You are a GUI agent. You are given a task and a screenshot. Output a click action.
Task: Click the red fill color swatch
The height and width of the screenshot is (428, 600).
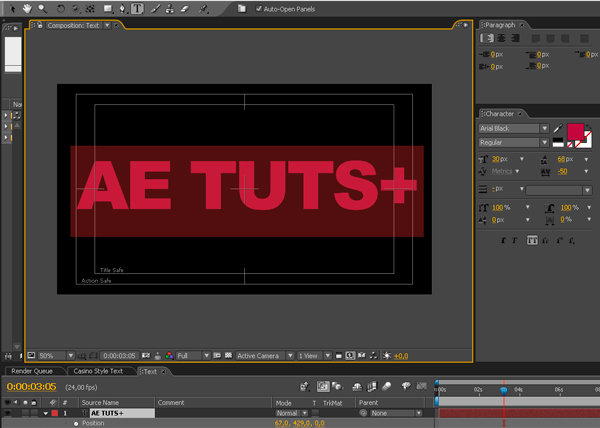coord(575,132)
